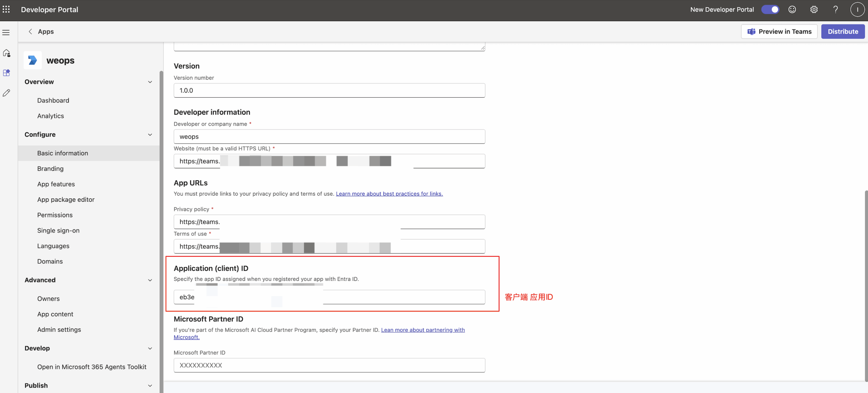Click the Terms of use URL field
This screenshot has width=868, height=393.
pyautogui.click(x=329, y=247)
